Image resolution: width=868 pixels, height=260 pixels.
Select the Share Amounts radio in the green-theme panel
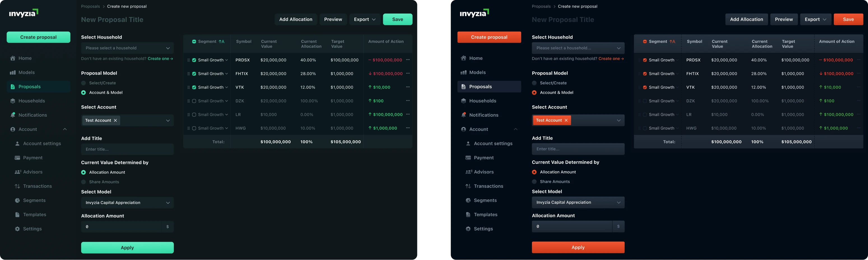click(83, 182)
